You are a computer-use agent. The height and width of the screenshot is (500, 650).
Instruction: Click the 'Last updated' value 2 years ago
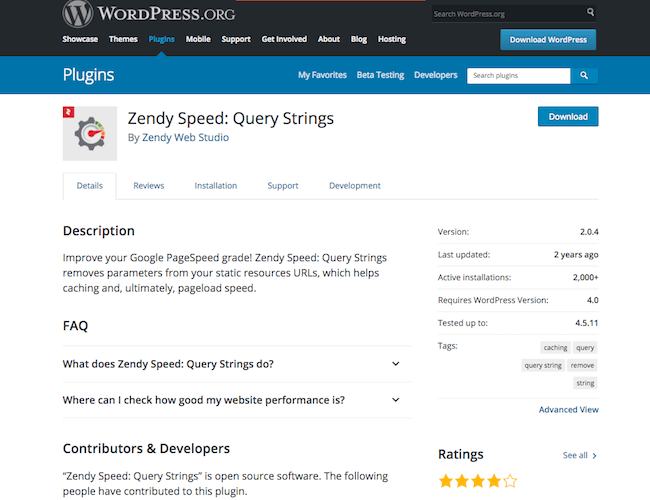click(576, 255)
